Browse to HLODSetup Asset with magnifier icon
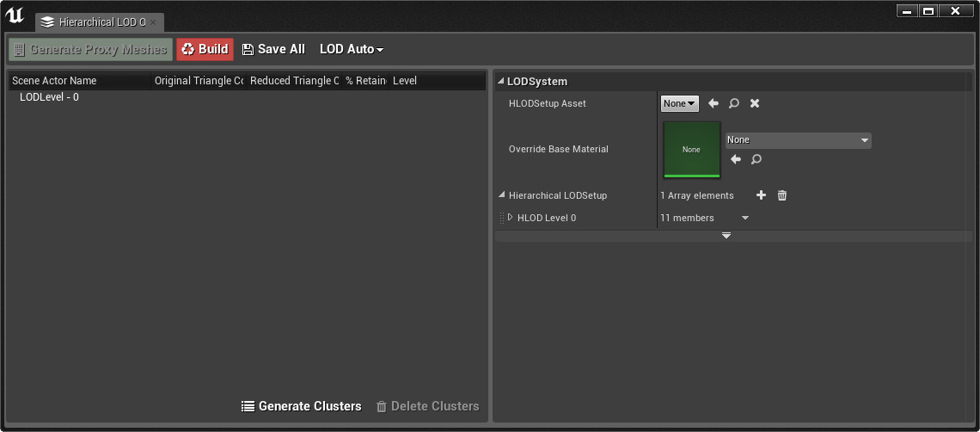980x432 pixels. pos(734,103)
